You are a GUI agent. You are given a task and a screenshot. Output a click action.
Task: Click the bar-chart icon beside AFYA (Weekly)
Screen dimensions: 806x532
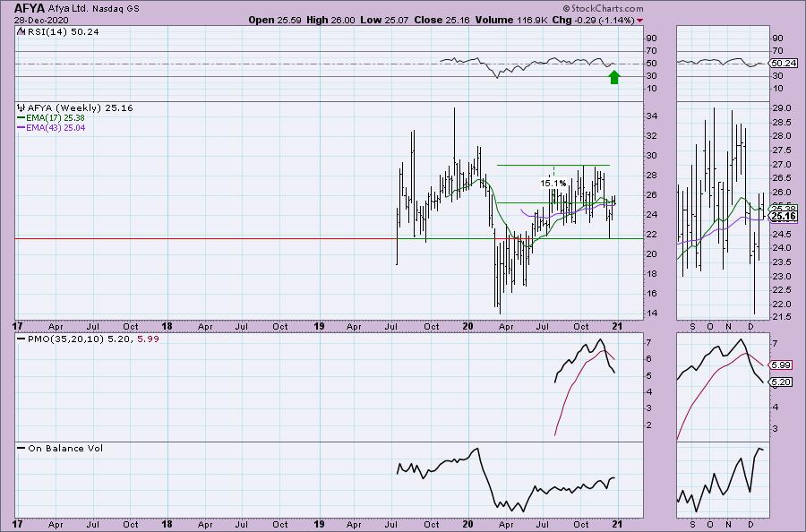(21, 108)
